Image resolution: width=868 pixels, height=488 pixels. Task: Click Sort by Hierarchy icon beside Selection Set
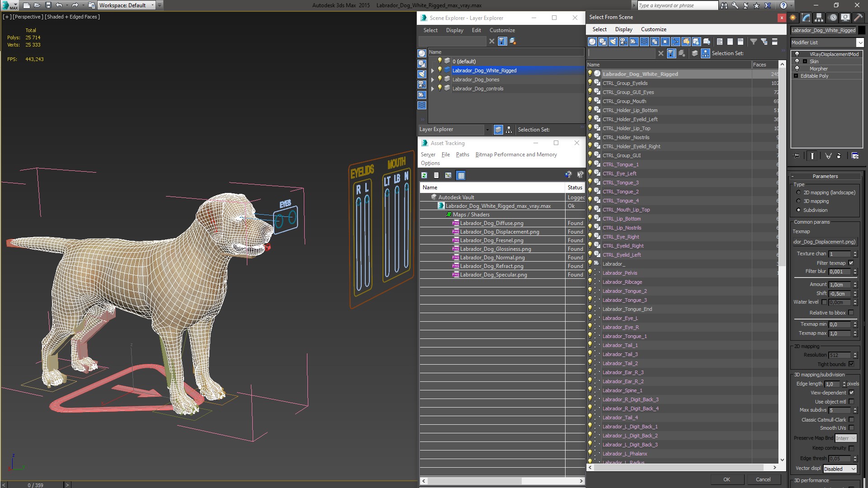pyautogui.click(x=706, y=53)
